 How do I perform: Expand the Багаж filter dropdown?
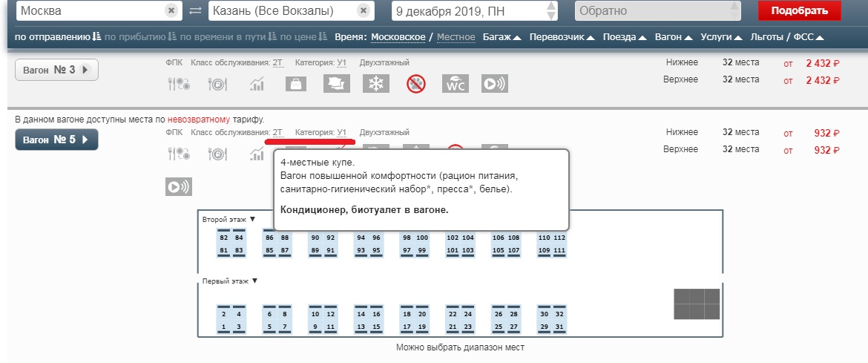[x=502, y=36]
